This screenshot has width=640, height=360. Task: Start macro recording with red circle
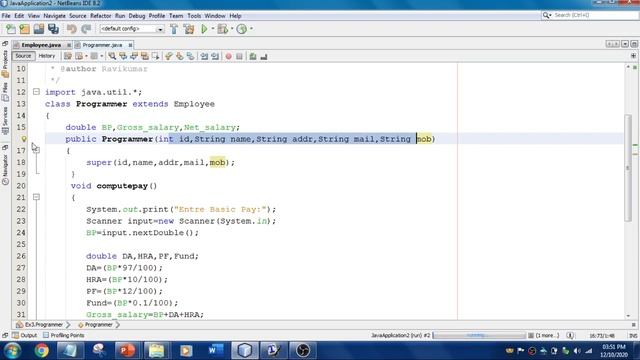[x=229, y=56]
